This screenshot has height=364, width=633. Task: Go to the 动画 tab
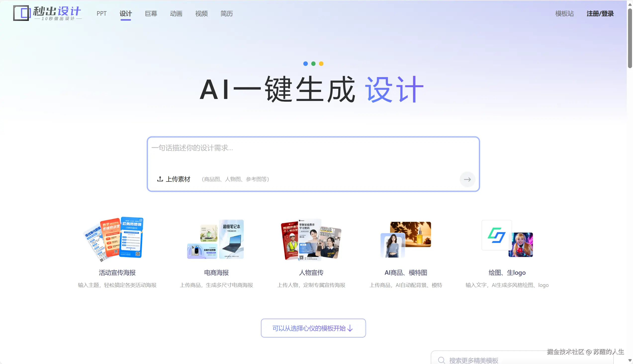[176, 13]
